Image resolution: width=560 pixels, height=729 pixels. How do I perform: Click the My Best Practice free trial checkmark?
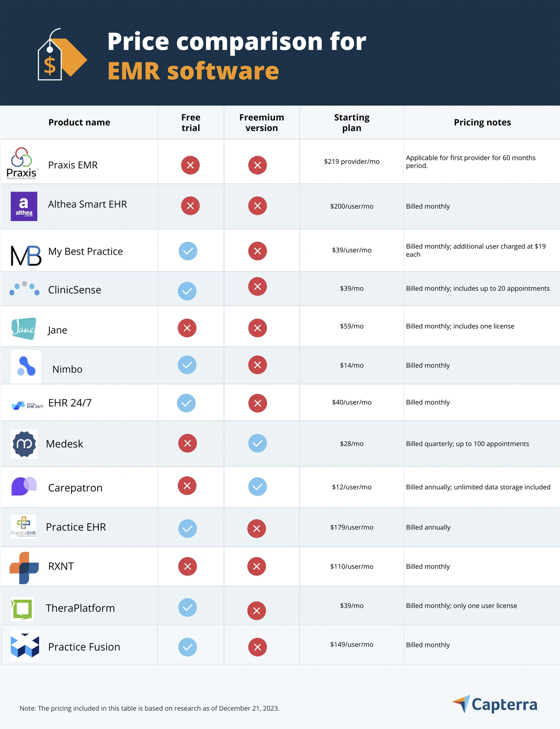(x=188, y=251)
